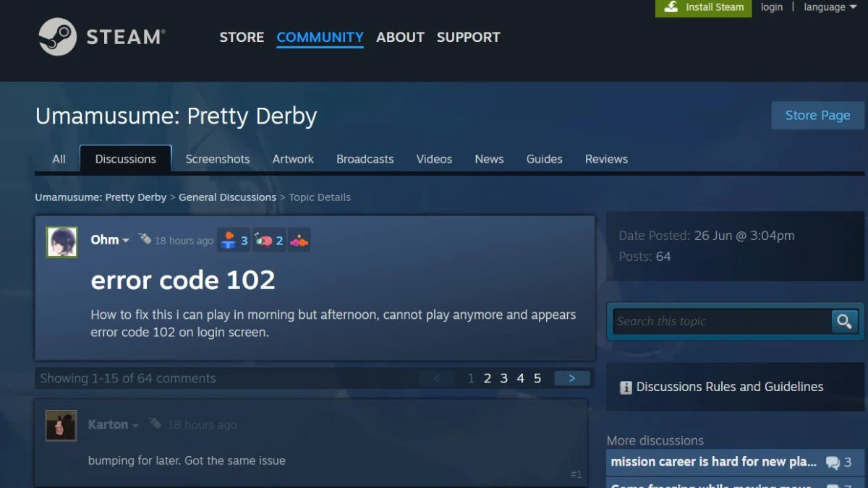Screen dimensions: 868x488
Task: Click Karton's avatar image
Action: pyautogui.click(x=61, y=426)
